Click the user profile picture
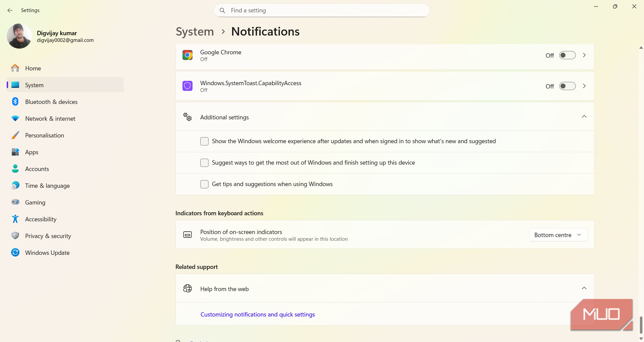Screen dimensions: 644x342 (x=19, y=36)
